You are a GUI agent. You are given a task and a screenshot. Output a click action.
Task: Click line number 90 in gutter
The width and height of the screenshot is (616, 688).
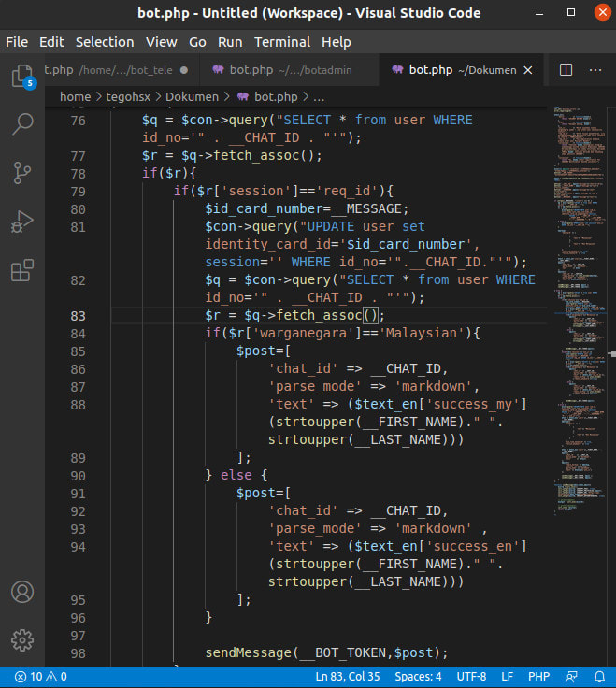coord(79,476)
